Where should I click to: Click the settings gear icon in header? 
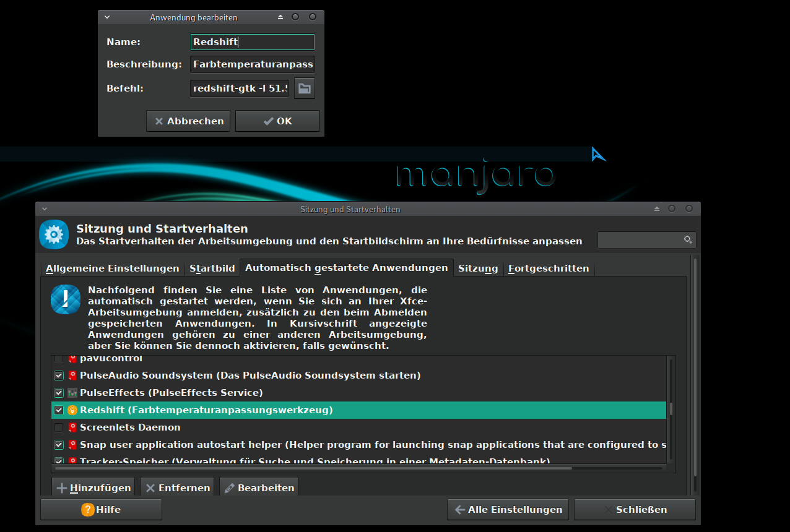point(54,234)
